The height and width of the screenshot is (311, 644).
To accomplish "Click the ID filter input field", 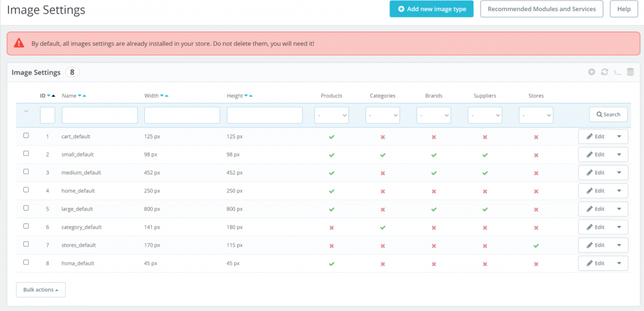I will pos(47,115).
